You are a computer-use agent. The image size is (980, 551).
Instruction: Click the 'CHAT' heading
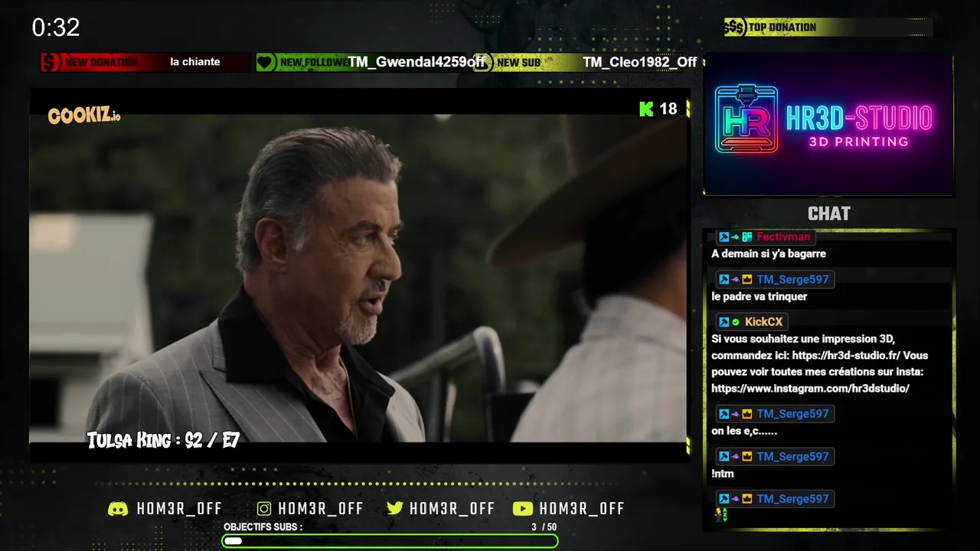829,214
